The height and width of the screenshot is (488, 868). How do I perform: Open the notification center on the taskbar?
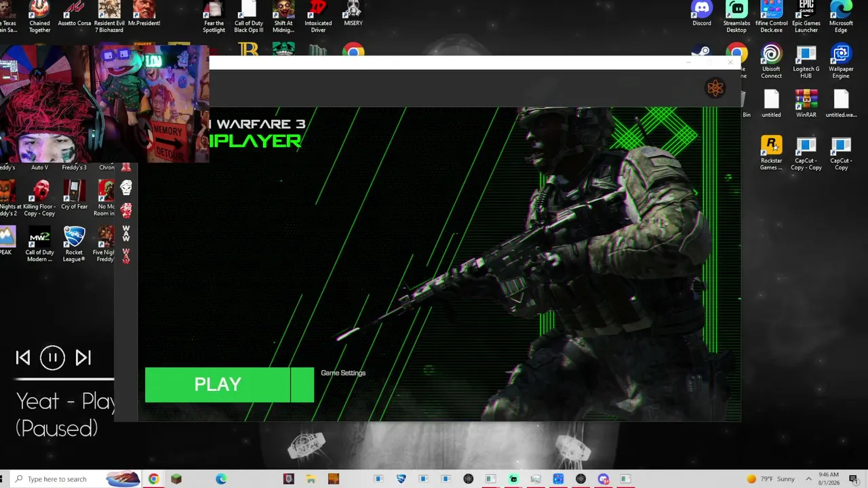tap(853, 479)
